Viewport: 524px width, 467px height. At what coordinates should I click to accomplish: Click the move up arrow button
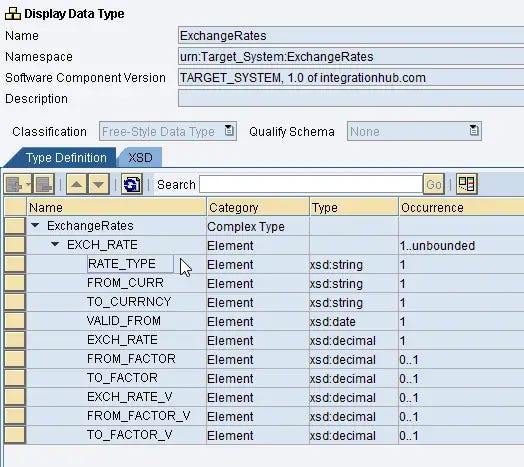[x=77, y=184]
